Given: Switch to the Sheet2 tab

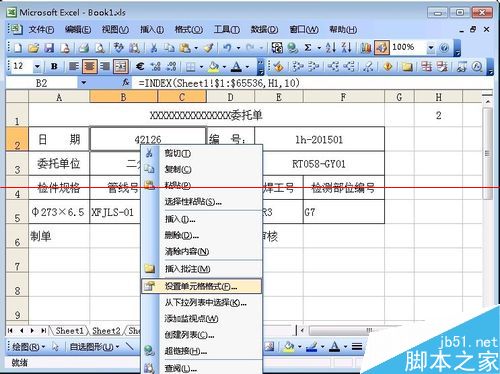Looking at the screenshot, I should click(x=106, y=331).
